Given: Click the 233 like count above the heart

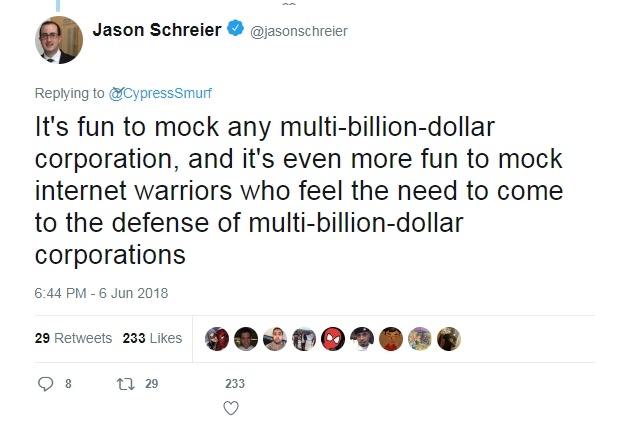Looking at the screenshot, I should coord(235,384).
